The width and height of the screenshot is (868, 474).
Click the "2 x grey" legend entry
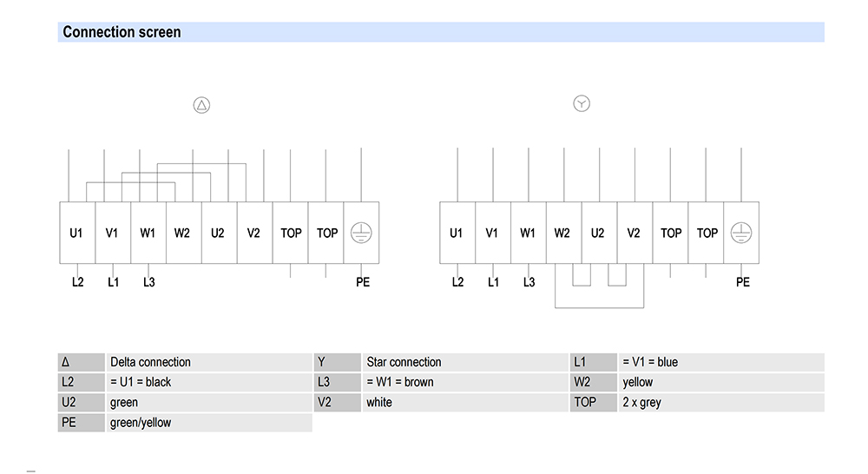click(641, 402)
